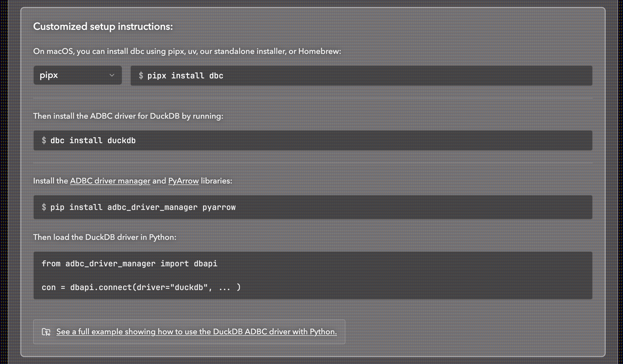Click the 'Then load the DuckDB driver in Python' text
This screenshot has height=364, width=623.
click(x=104, y=237)
